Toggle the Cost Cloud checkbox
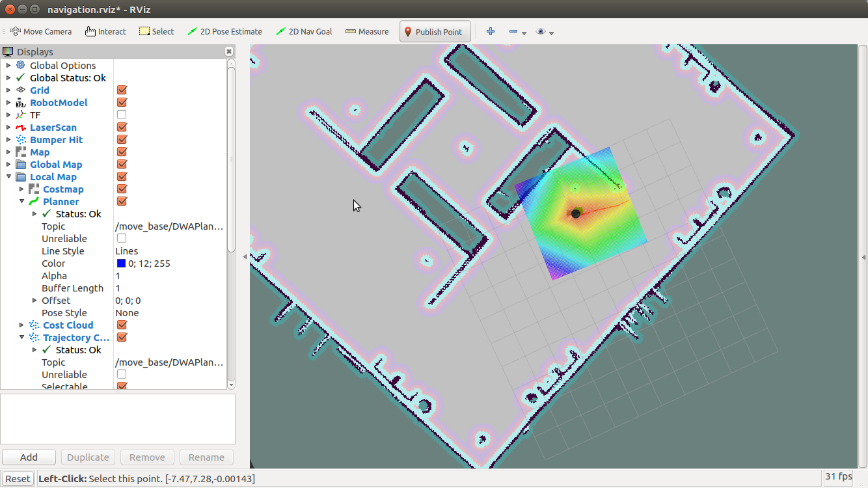The width and height of the screenshot is (868, 488). point(122,325)
